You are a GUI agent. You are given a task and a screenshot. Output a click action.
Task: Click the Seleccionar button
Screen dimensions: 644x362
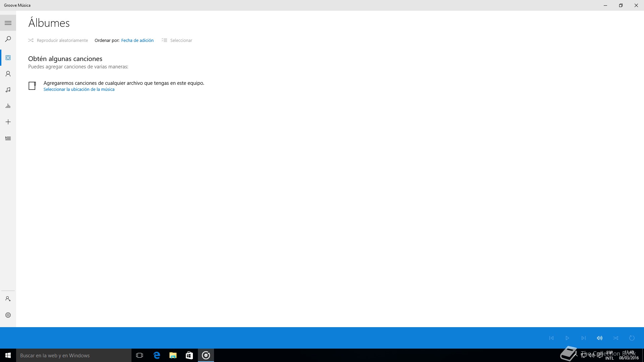(x=177, y=40)
